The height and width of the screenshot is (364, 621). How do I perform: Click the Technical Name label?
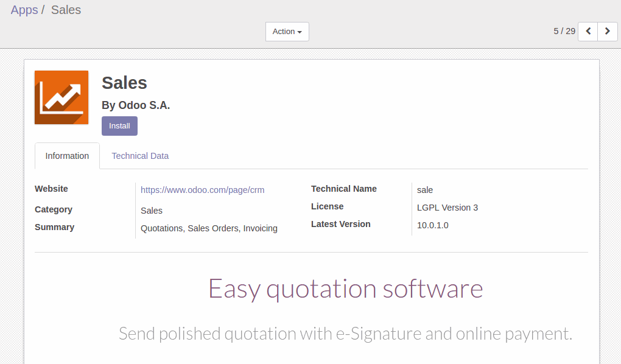click(344, 189)
